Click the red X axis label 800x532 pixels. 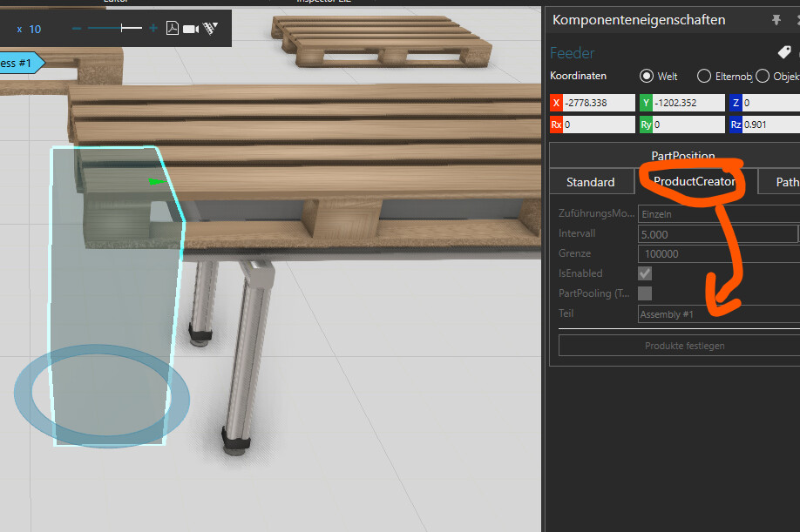(556, 103)
